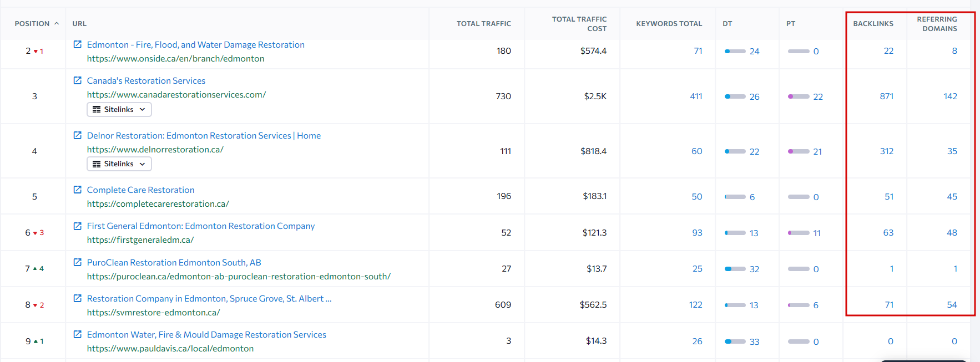Click DT bar for canadarestorationservices row showing 26
The height and width of the screenshot is (362, 980).
point(735,96)
